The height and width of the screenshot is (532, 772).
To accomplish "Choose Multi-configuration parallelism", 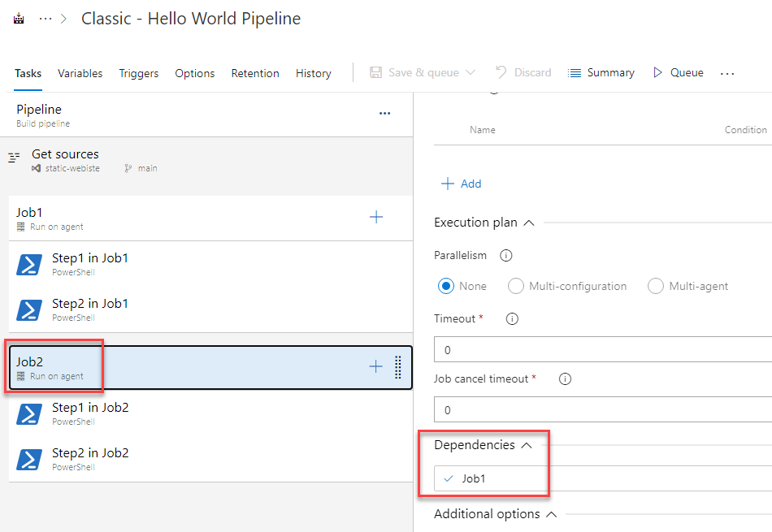I will pyautogui.click(x=515, y=286).
